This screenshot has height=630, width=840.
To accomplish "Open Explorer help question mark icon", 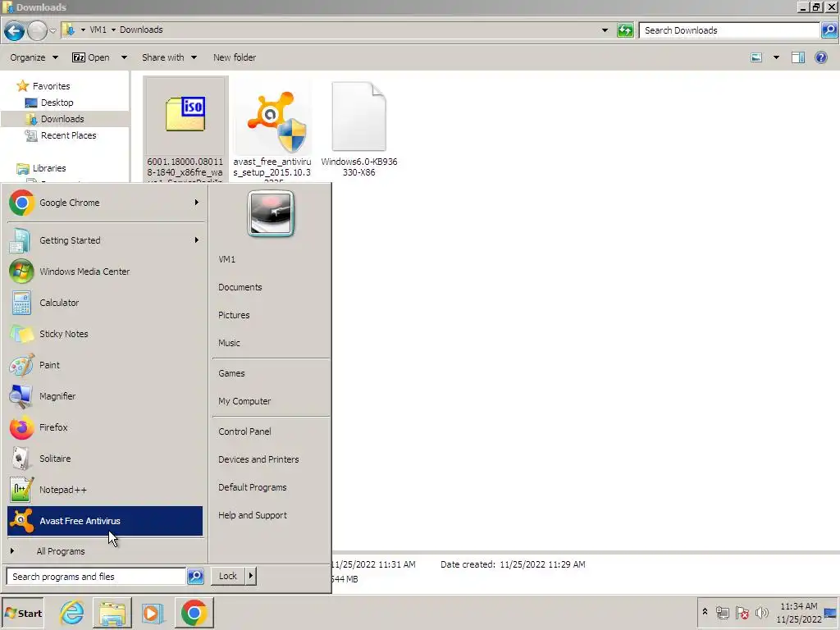I will (820, 57).
